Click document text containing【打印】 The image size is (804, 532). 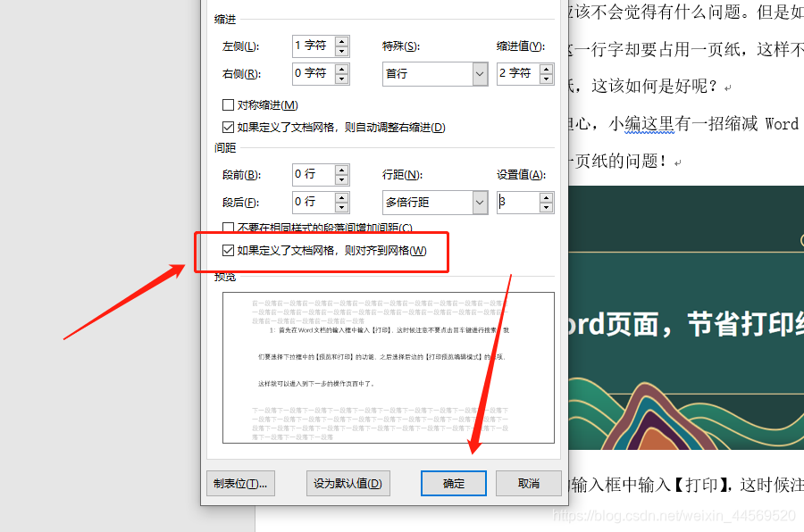click(686, 485)
